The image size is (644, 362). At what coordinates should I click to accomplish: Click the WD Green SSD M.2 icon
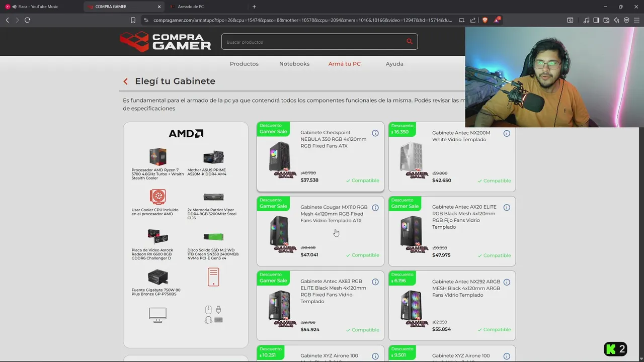point(213,237)
